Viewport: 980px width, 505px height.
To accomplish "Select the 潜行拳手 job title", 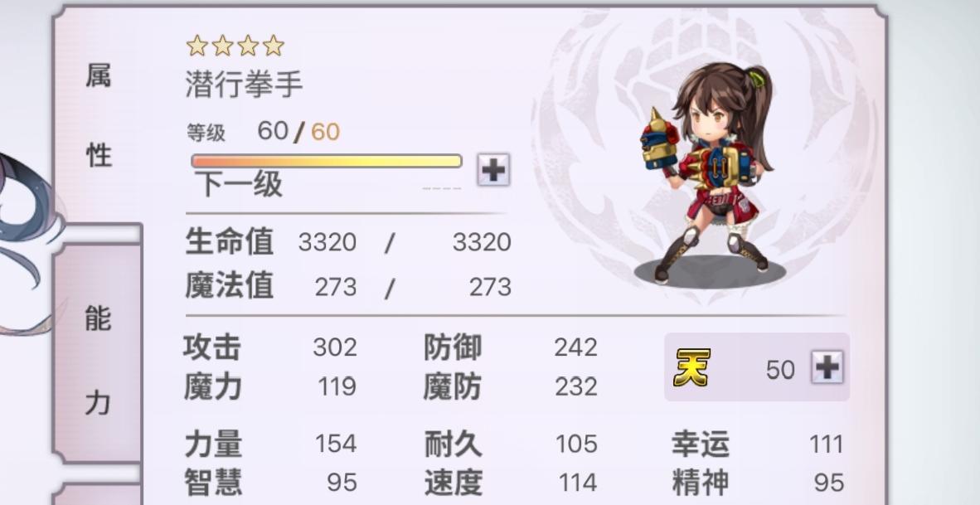I will point(245,85).
